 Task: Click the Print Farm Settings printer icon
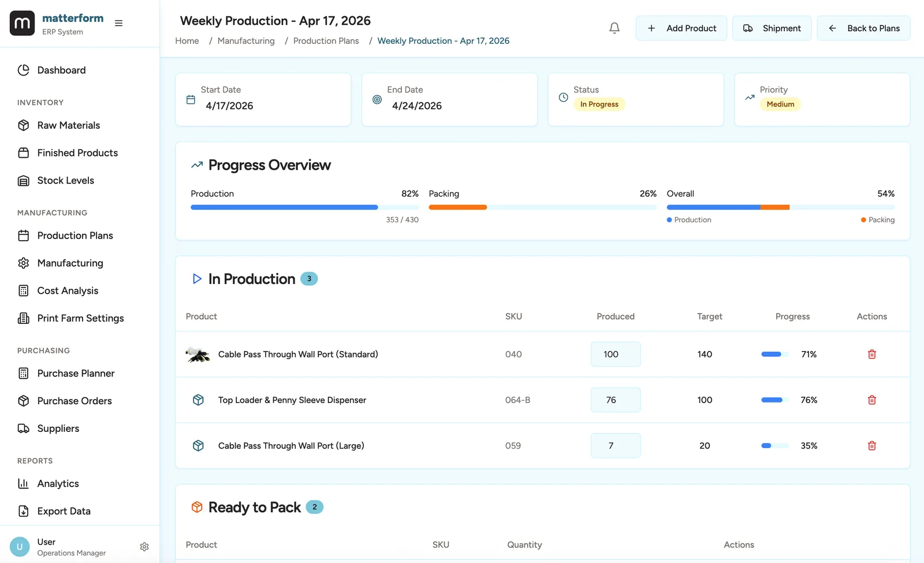[24, 318]
